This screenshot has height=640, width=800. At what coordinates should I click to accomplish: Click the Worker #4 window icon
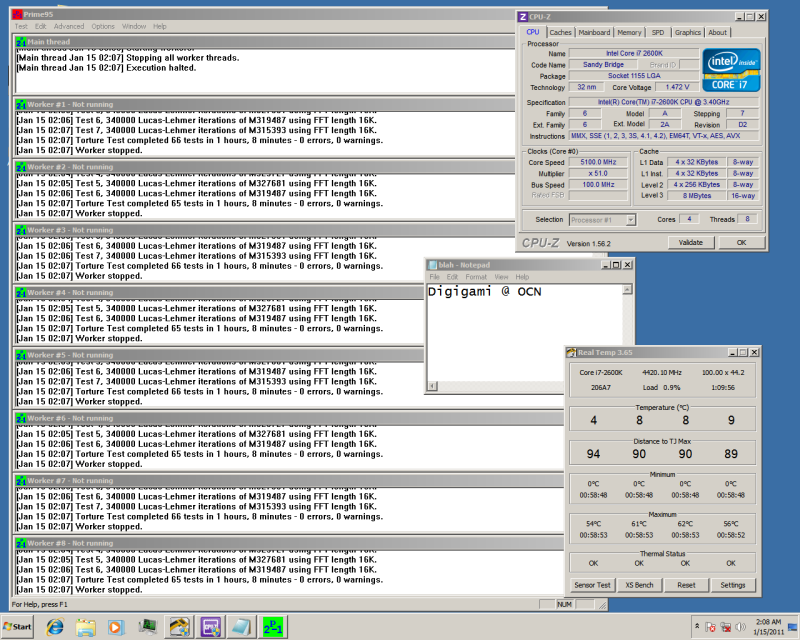(x=21, y=292)
